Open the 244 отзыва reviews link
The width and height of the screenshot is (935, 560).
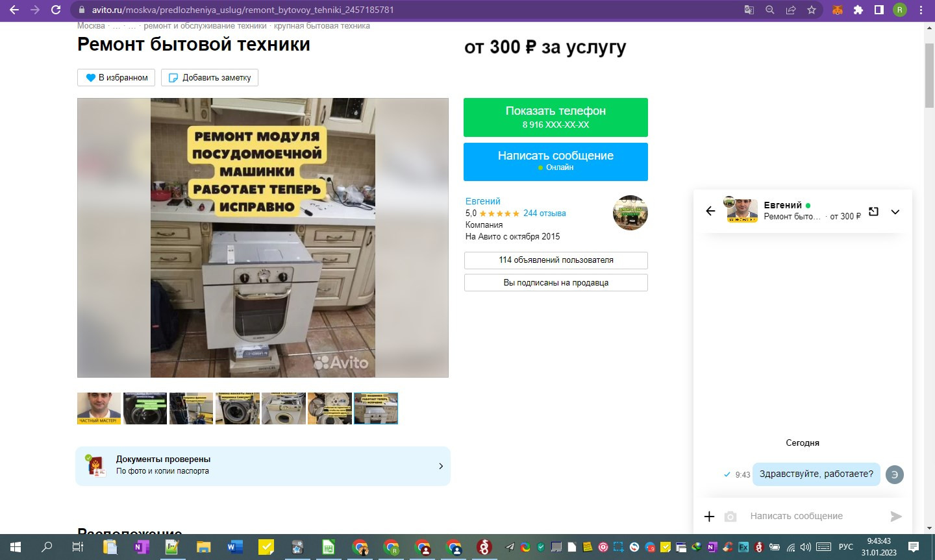click(x=544, y=213)
